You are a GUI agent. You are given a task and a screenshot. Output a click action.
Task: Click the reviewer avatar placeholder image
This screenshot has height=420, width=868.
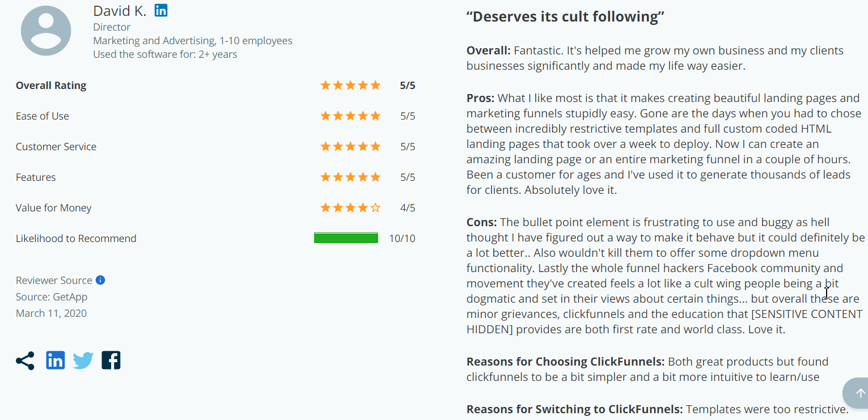[46, 31]
